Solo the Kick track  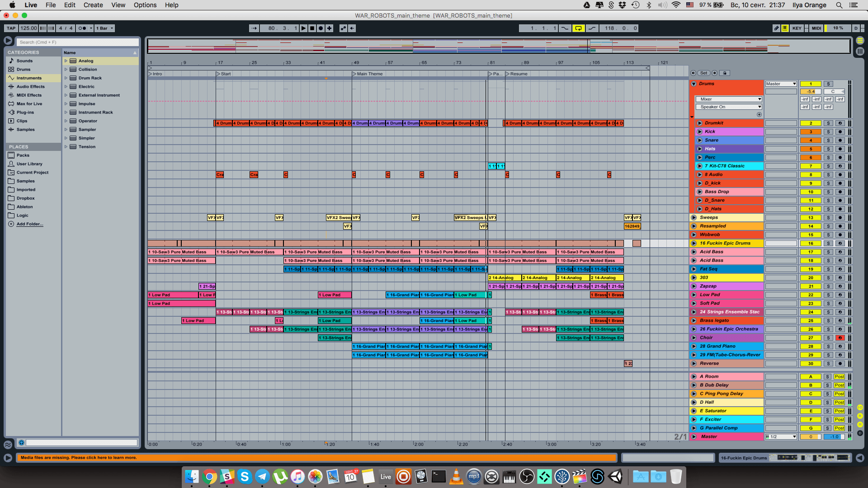tap(828, 132)
